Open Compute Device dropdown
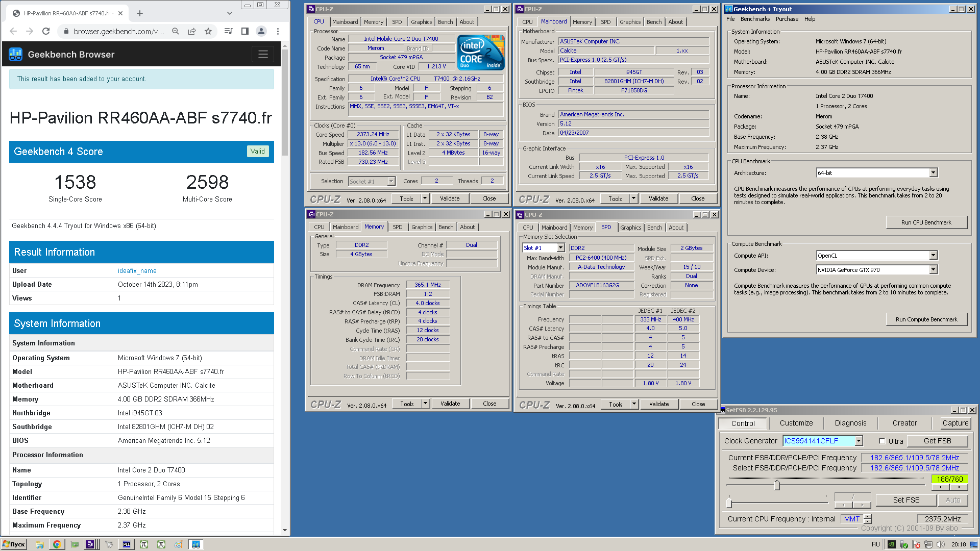The width and height of the screenshot is (980, 551). tap(933, 270)
